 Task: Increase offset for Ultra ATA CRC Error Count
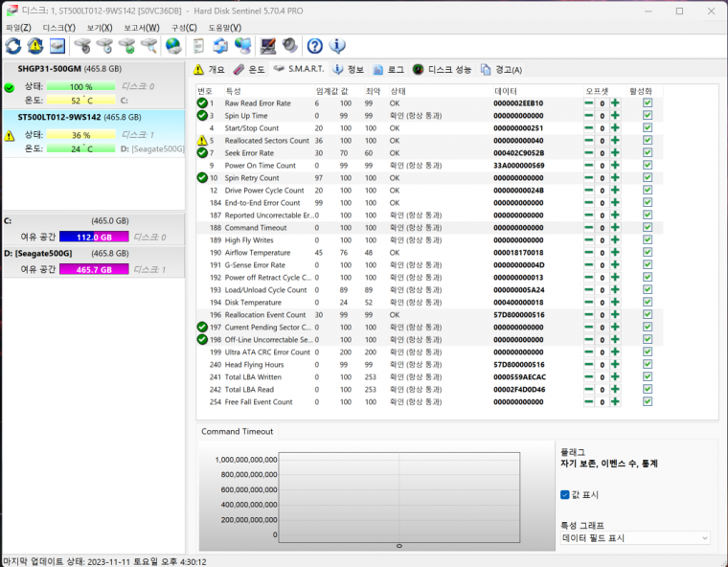coord(615,352)
